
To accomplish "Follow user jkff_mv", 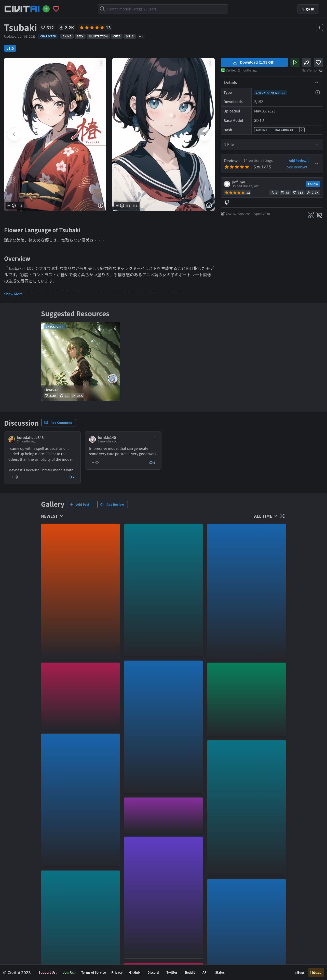I will pyautogui.click(x=313, y=184).
